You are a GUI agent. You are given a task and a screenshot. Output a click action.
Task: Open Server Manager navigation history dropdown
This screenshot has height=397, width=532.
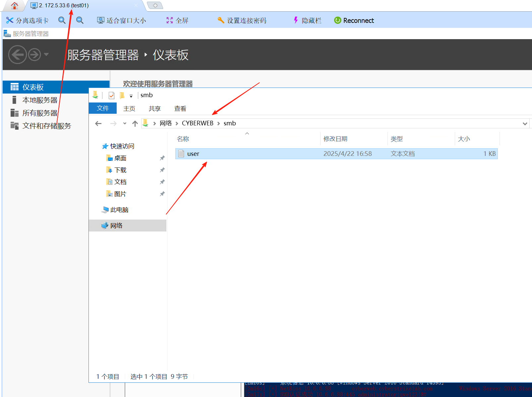(x=46, y=54)
